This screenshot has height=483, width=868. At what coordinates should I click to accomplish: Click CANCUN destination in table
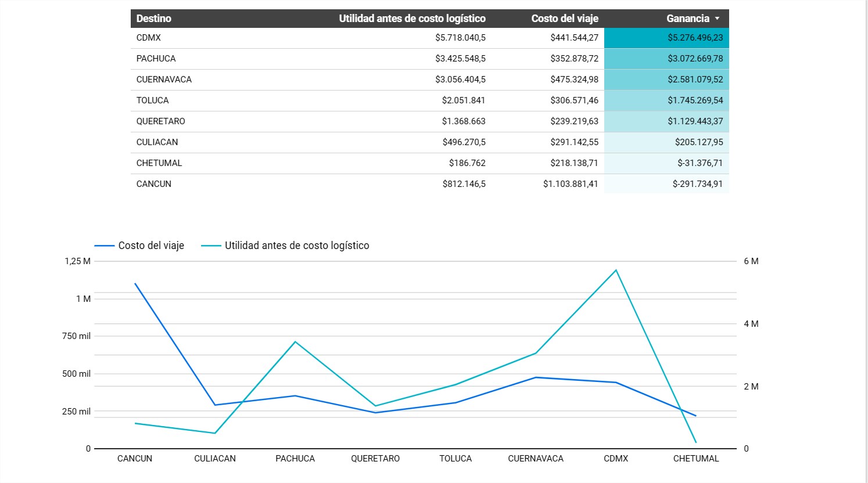coord(154,184)
